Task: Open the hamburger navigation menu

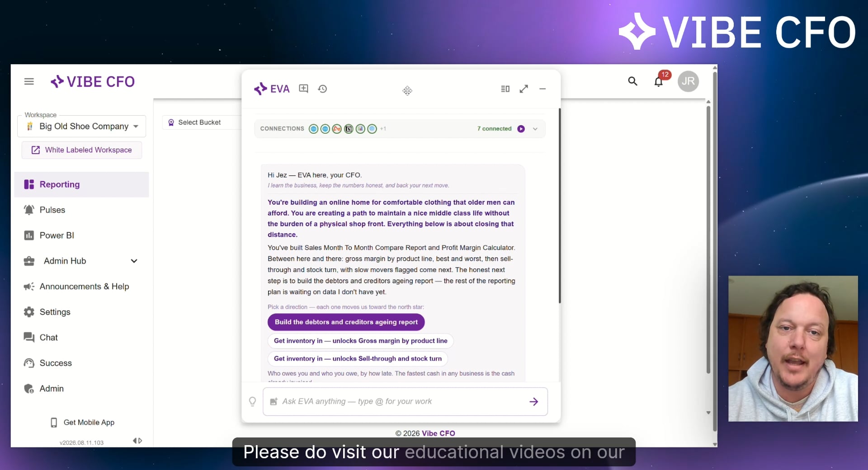Action: 29,81
